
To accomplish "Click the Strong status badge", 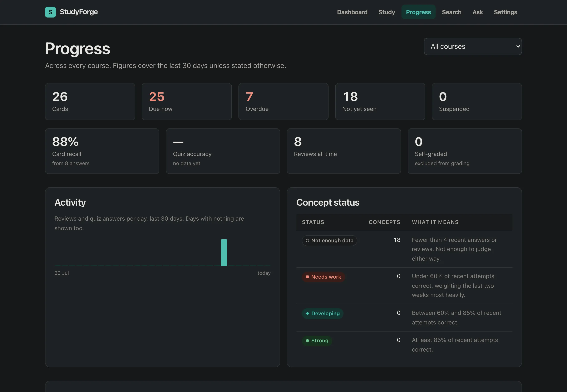I will (x=317, y=341).
